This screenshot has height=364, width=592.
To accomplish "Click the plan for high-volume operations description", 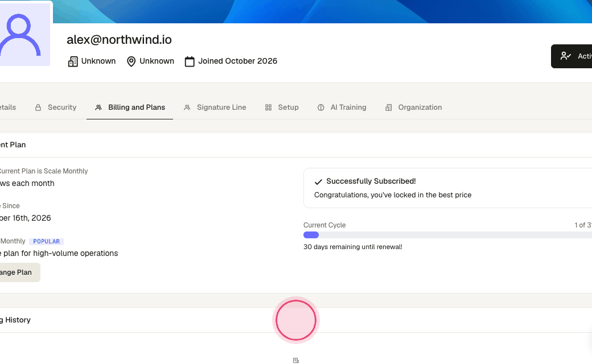I will pos(59,254).
